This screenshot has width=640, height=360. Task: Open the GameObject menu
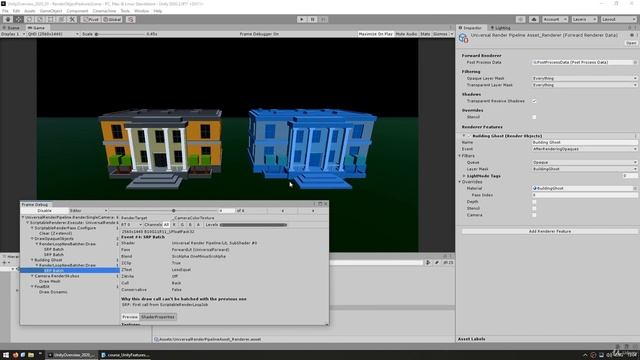click(51, 11)
